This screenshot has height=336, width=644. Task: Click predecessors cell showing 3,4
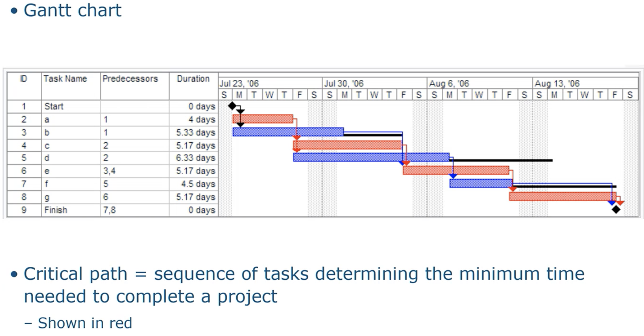coord(109,171)
